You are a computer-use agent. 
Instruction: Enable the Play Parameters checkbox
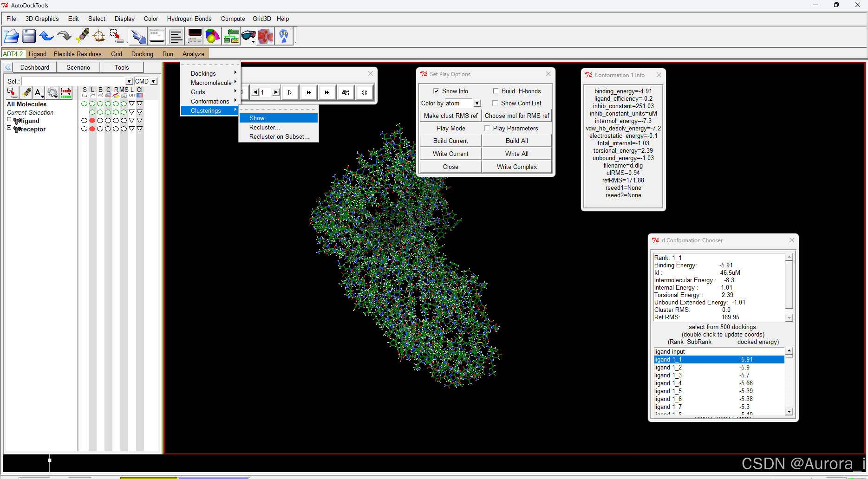pos(487,128)
